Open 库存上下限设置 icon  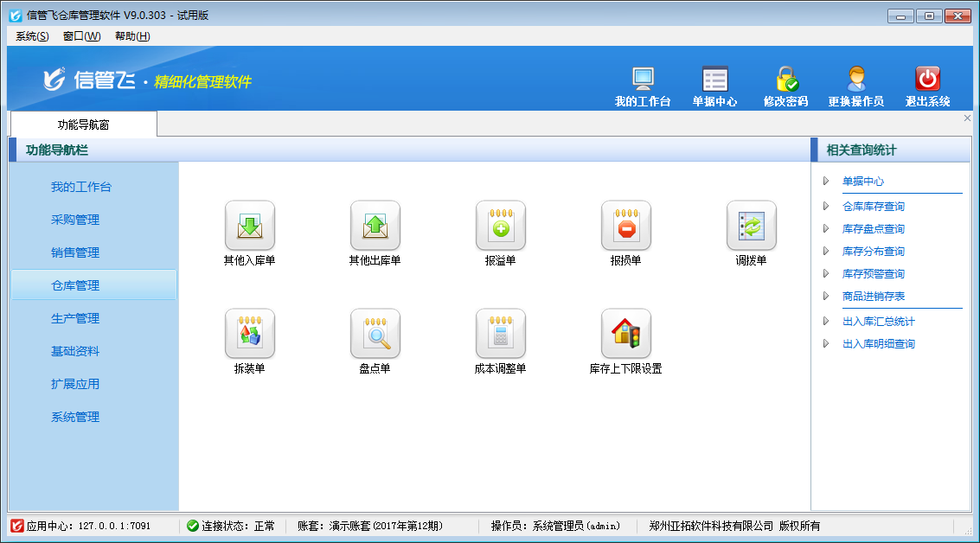[625, 334]
